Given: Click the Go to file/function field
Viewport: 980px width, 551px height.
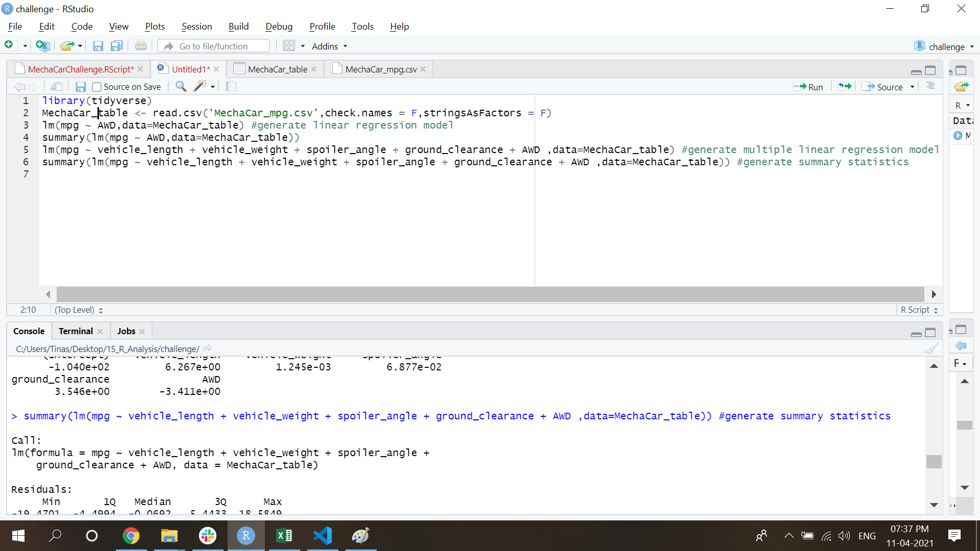Looking at the screenshot, I should pyautogui.click(x=214, y=46).
